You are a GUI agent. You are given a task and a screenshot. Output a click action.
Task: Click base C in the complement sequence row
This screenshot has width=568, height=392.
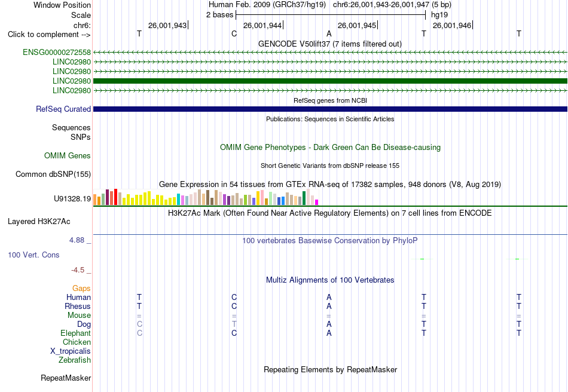point(234,33)
